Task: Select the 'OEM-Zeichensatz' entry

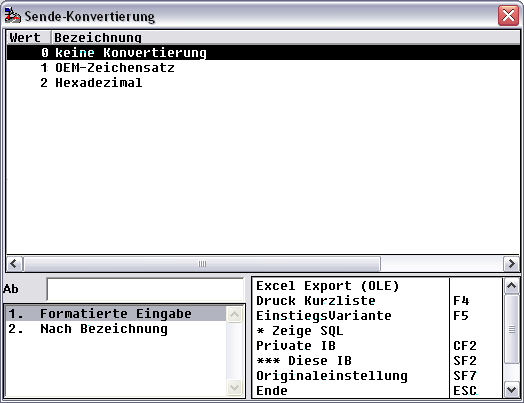Action: [x=263, y=68]
